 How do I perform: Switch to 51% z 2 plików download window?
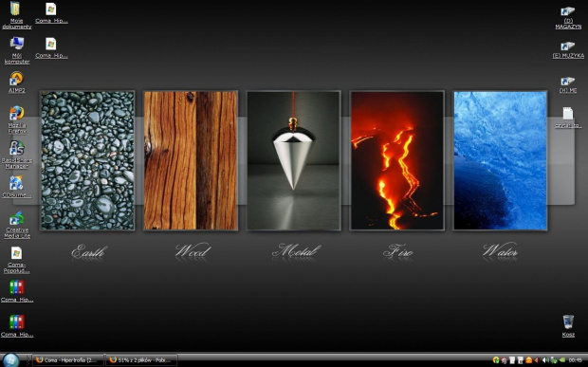[x=140, y=360]
